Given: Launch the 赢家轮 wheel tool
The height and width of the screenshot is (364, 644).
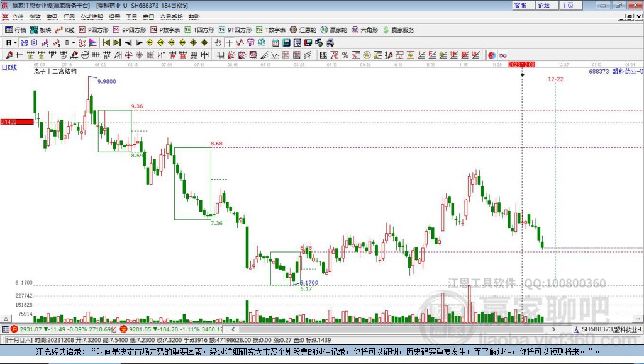Looking at the screenshot, I should (x=334, y=30).
